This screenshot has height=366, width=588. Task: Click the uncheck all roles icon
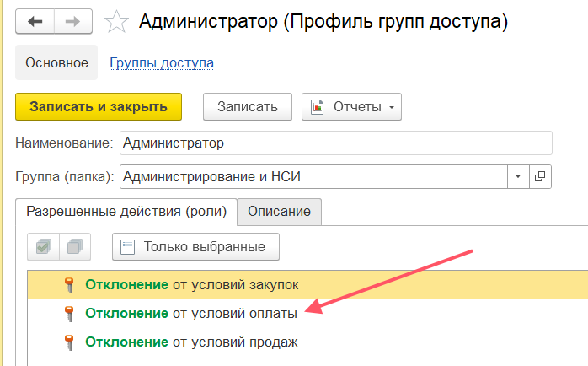click(x=75, y=247)
